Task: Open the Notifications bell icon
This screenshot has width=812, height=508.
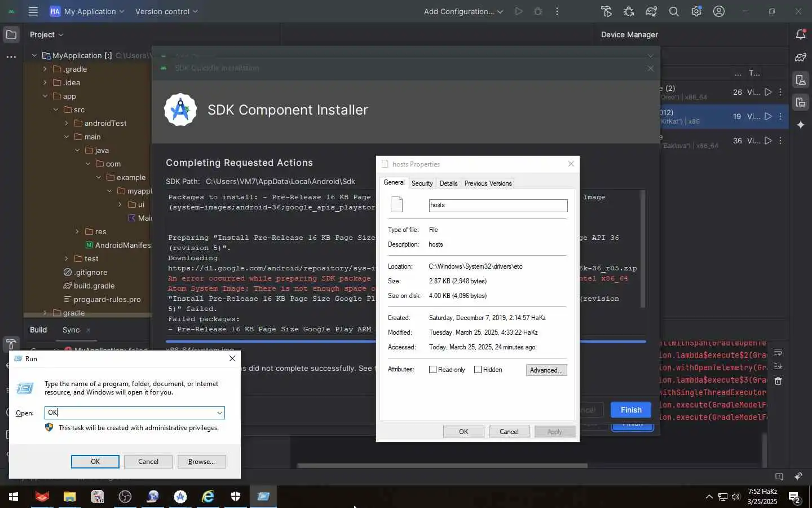Action: pyautogui.click(x=801, y=34)
